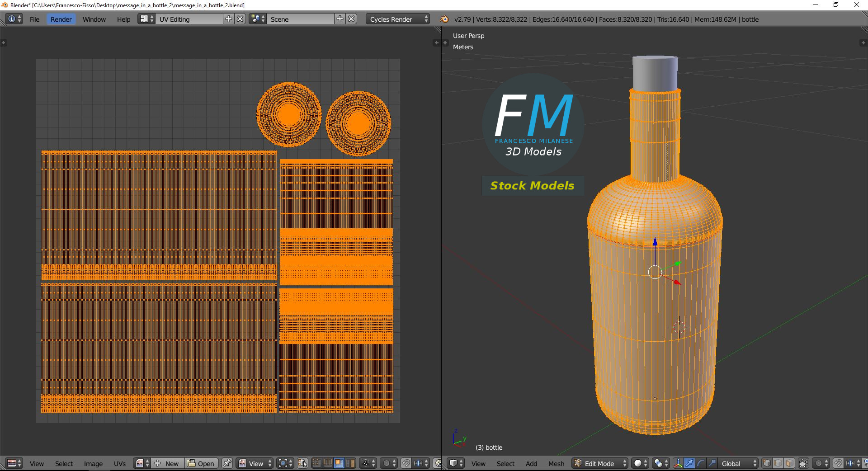Open the Global transform orientation dropdown
868x471 pixels.
pyautogui.click(x=738, y=463)
